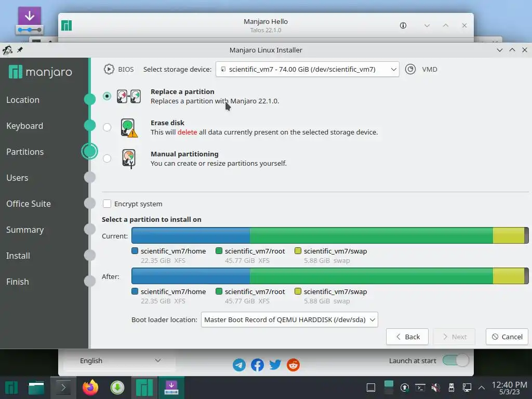Open the network tray icon
Screen dimensions: 532x399
click(467, 388)
